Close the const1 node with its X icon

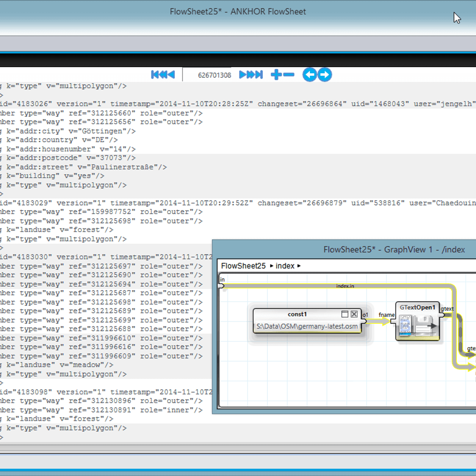pyautogui.click(x=354, y=314)
